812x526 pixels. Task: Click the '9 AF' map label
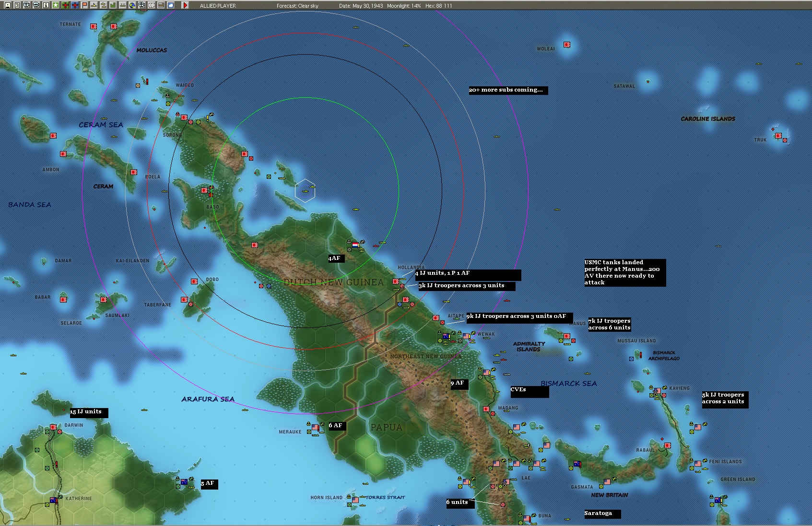click(459, 384)
